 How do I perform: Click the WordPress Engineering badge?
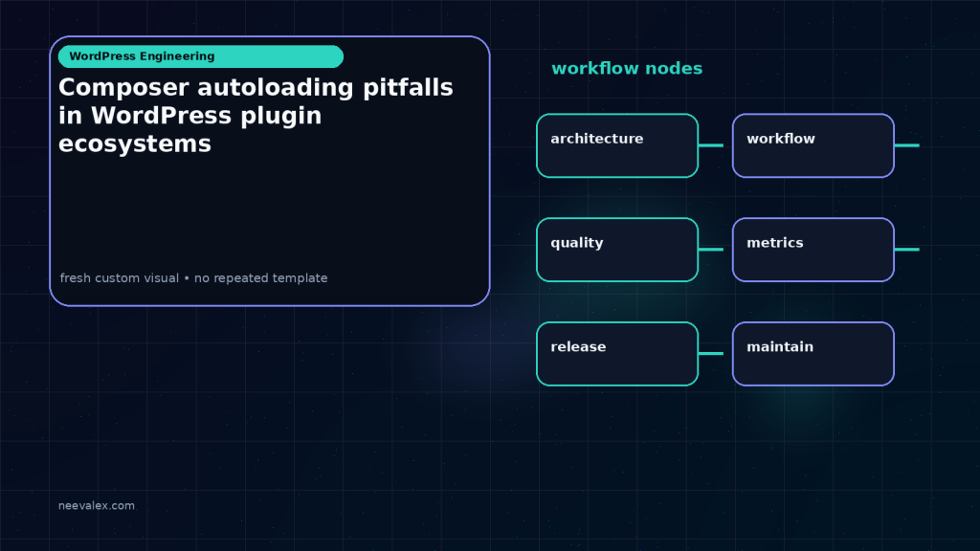[x=201, y=56]
